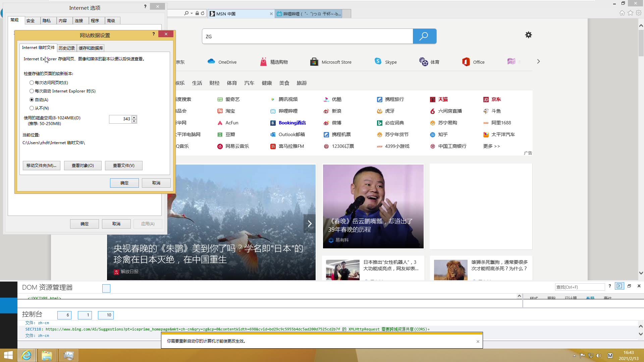Click the 查看文件(V) button
Screen dimensions: 644x362
click(123, 165)
